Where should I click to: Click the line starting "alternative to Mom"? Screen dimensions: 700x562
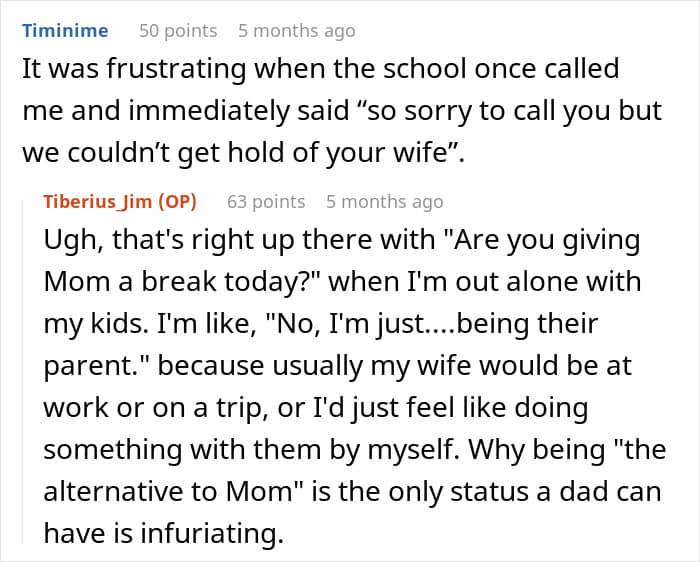tap(352, 492)
